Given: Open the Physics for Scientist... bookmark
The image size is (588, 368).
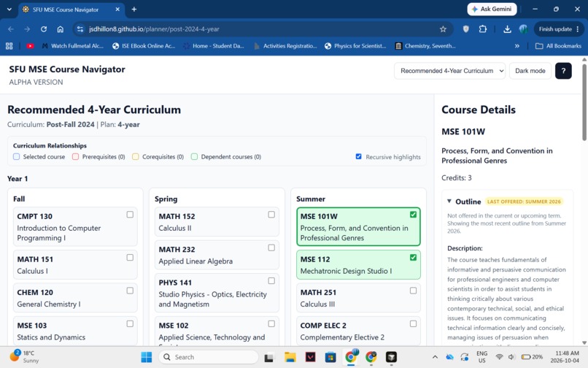Looking at the screenshot, I should (355, 46).
